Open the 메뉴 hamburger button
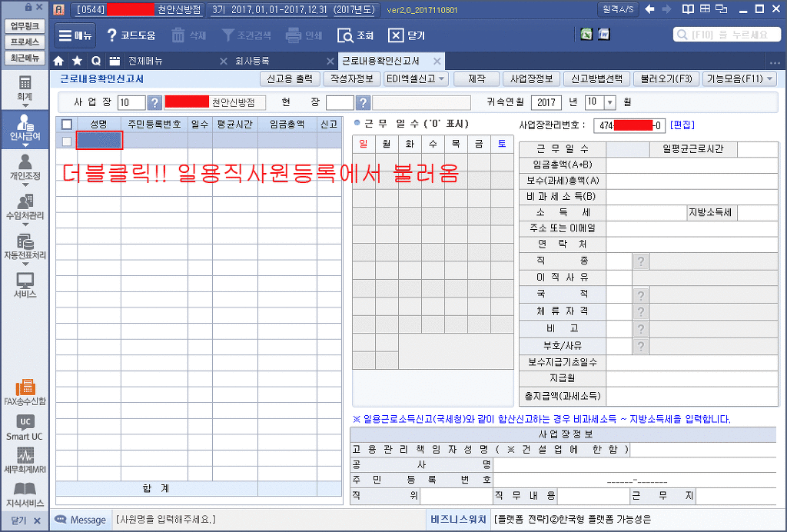787x532 pixels. 75,35
